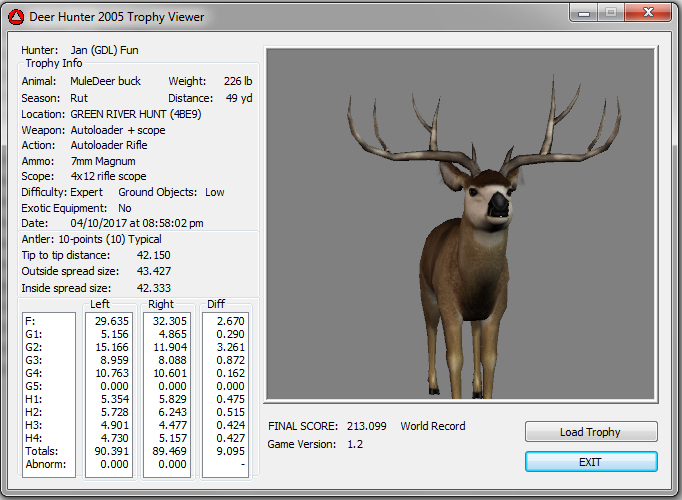
Task: Click the FINAL SCORE value 213.099
Action: click(x=366, y=426)
